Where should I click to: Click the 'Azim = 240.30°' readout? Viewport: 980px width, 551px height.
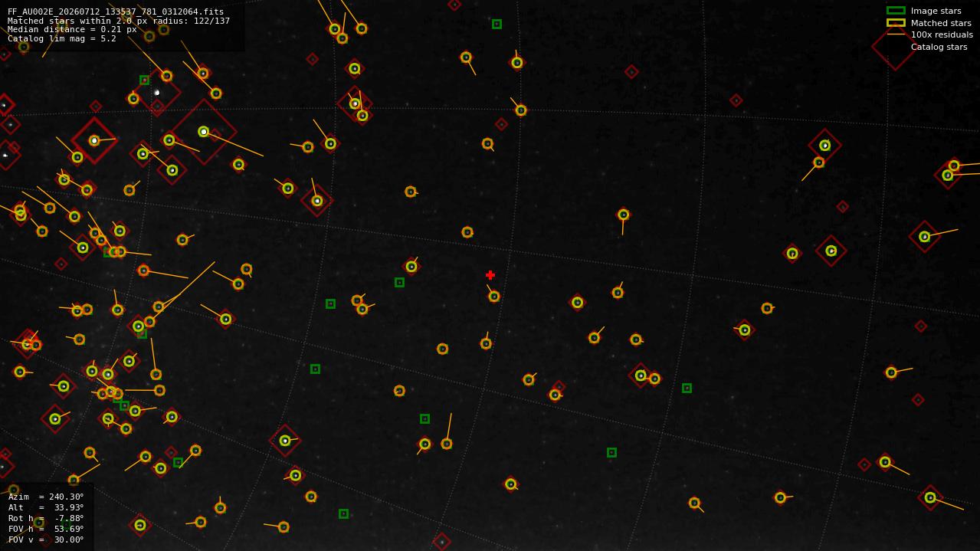(x=46, y=497)
